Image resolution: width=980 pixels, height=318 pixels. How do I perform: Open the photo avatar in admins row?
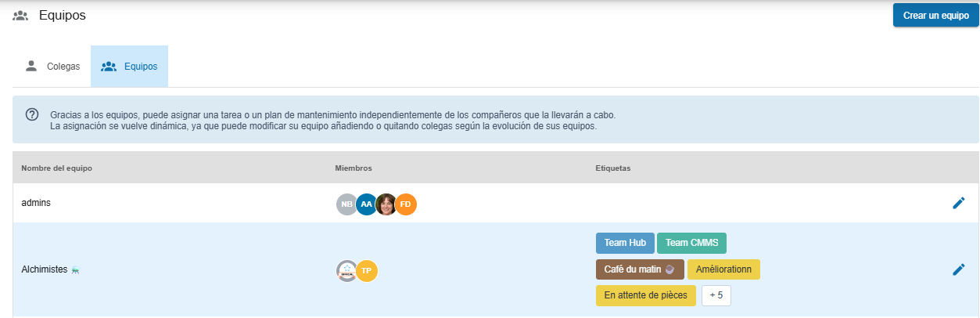click(x=386, y=204)
